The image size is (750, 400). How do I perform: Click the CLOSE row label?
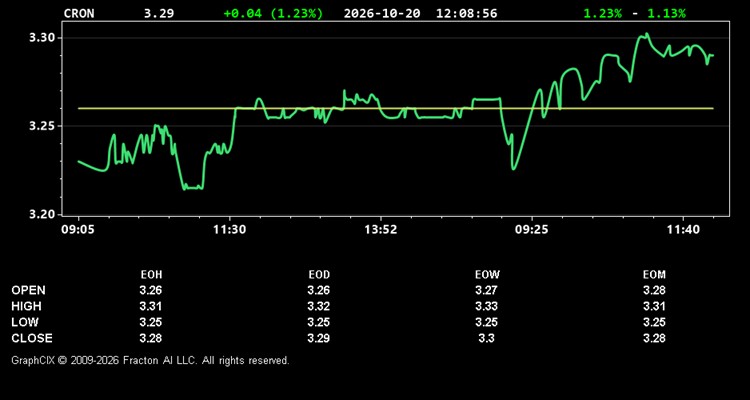click(32, 338)
